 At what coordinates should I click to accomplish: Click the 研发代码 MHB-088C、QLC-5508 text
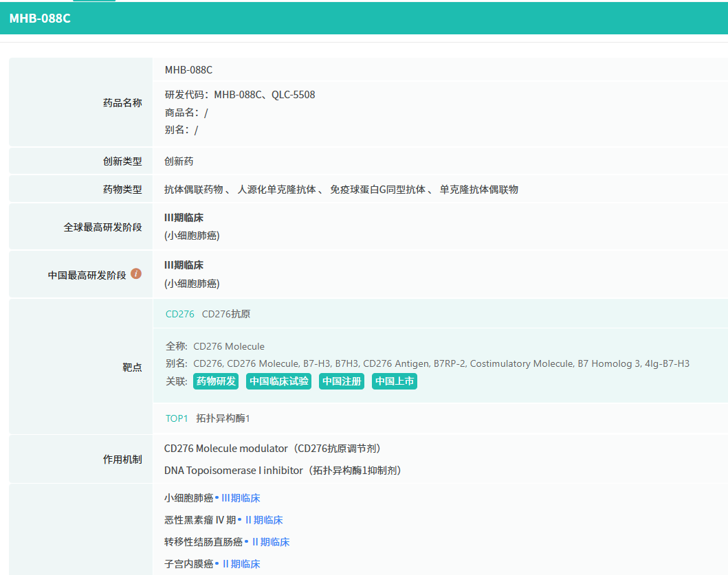click(240, 95)
